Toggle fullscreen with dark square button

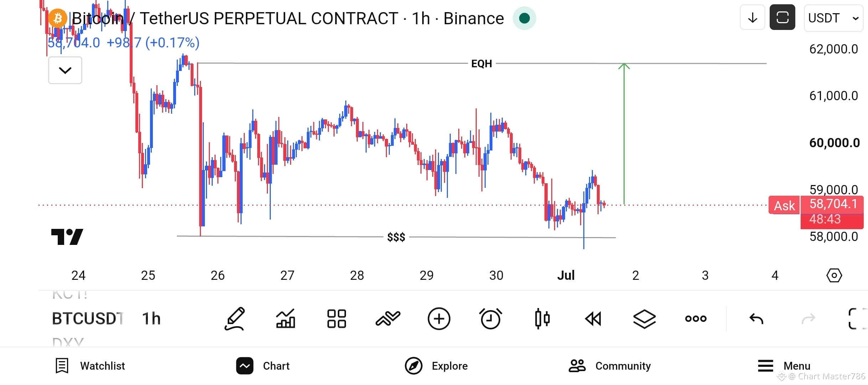click(x=782, y=17)
